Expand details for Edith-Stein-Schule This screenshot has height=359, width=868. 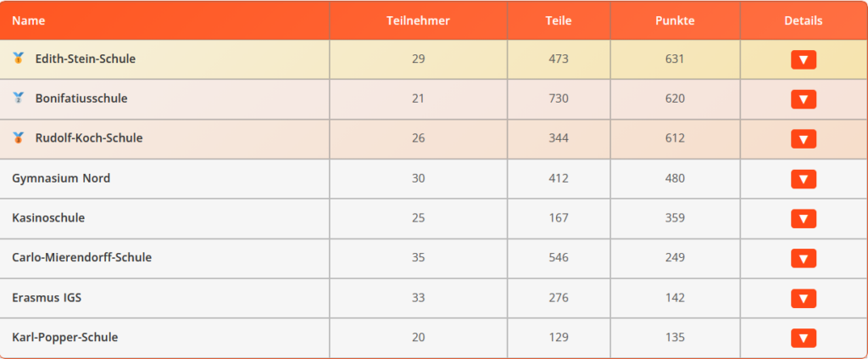[804, 59]
